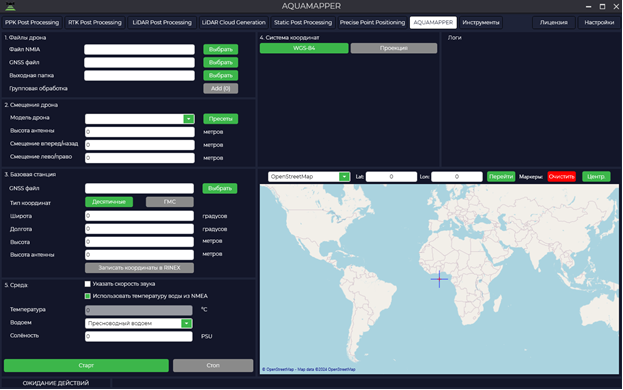Click the Центр map button
The image size is (623, 390).
click(x=596, y=177)
